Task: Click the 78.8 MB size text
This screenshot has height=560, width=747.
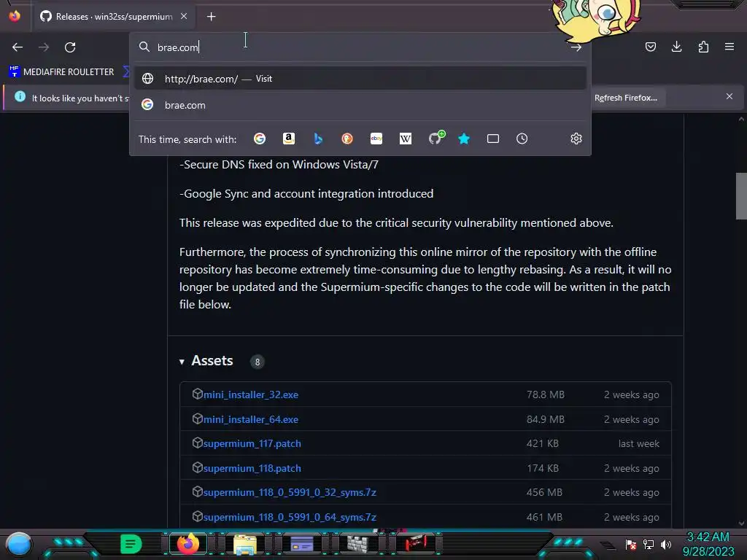Action: pyautogui.click(x=546, y=394)
